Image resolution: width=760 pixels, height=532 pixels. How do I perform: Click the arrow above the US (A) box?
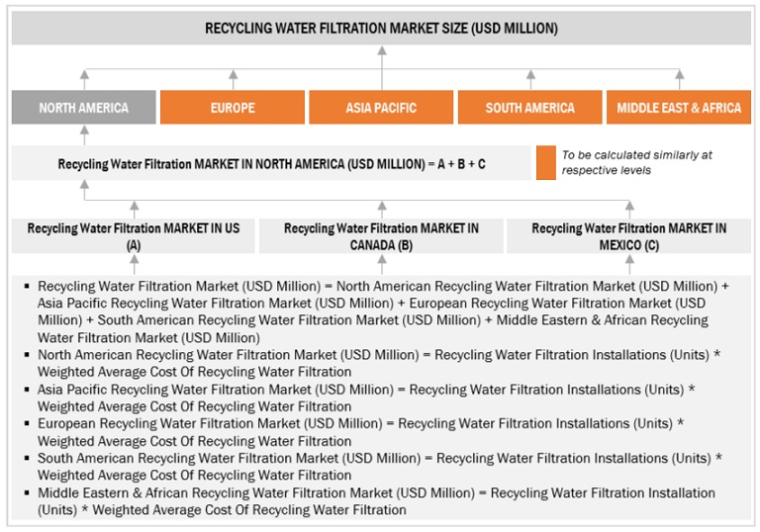tap(134, 209)
